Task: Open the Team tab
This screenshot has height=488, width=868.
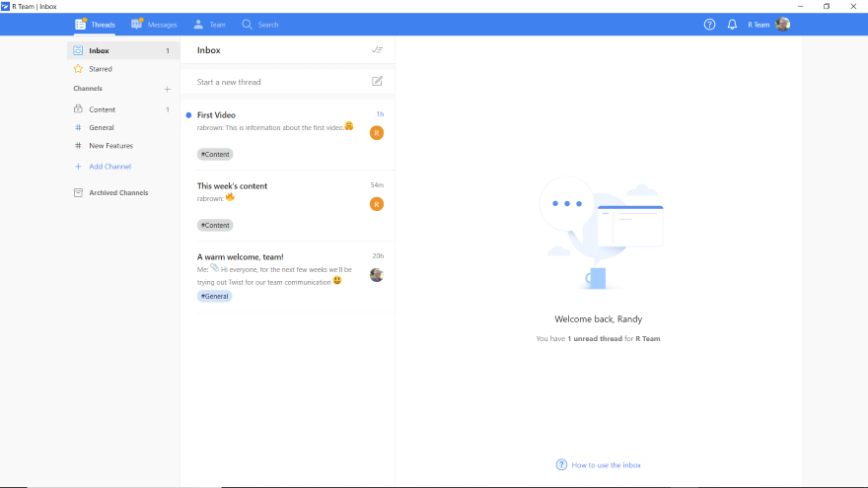Action: click(x=209, y=25)
